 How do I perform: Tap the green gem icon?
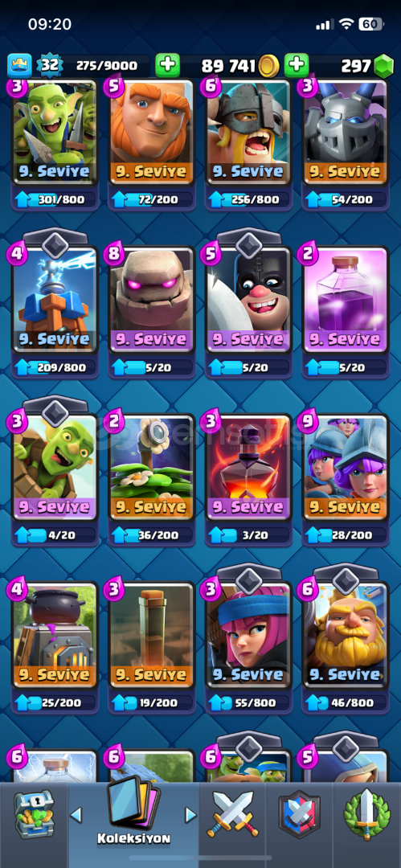click(383, 67)
